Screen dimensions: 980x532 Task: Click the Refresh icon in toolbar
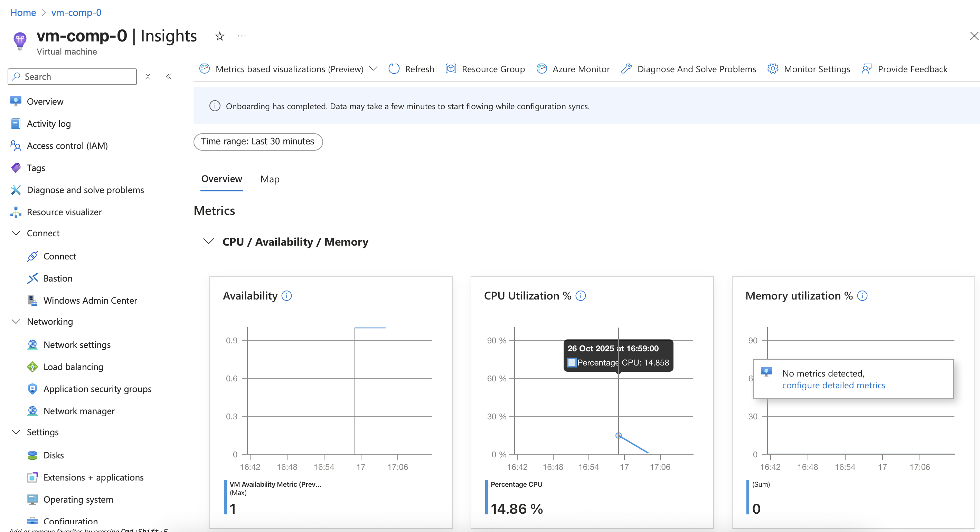click(x=394, y=69)
